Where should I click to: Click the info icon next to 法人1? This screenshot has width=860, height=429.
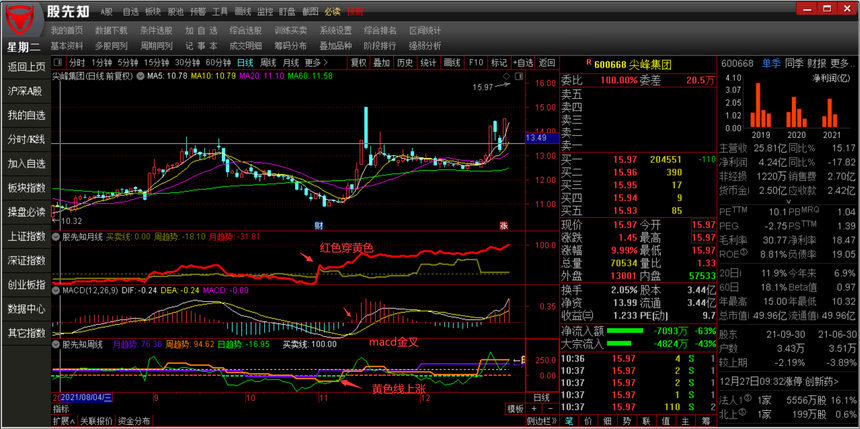tap(748, 398)
